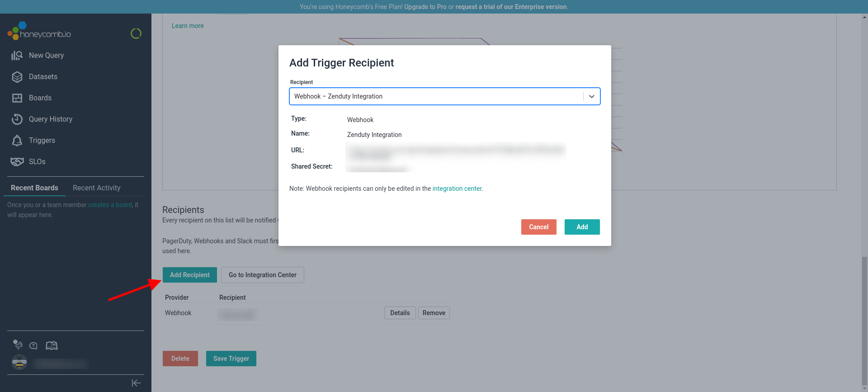Viewport: 868px width, 392px height.
Task: Click the Webhook provider cell in table
Action: [x=178, y=313]
